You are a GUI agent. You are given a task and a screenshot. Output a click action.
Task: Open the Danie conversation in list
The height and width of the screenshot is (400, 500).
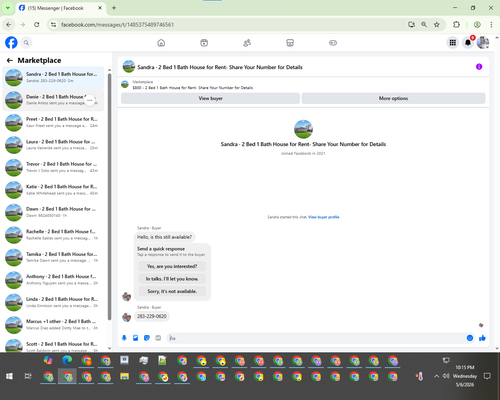coord(53,100)
